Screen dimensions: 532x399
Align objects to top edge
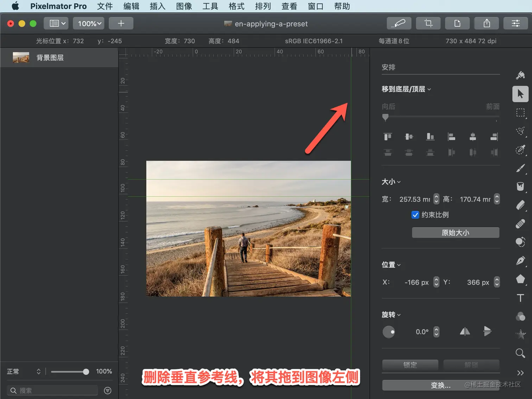388,137
